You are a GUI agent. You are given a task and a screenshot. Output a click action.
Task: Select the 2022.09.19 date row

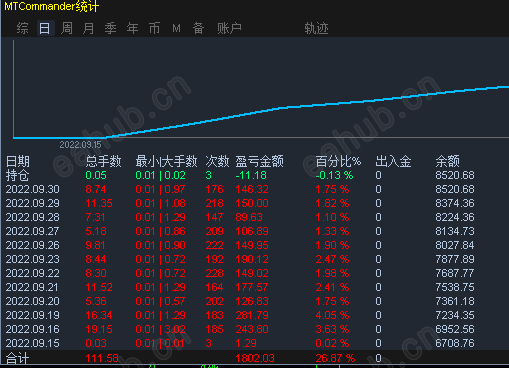(x=240, y=315)
